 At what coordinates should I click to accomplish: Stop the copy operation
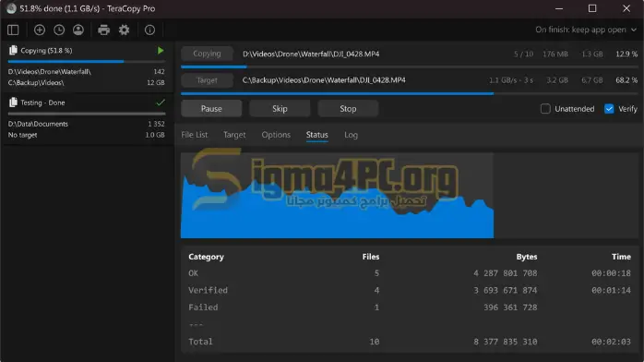(x=348, y=108)
